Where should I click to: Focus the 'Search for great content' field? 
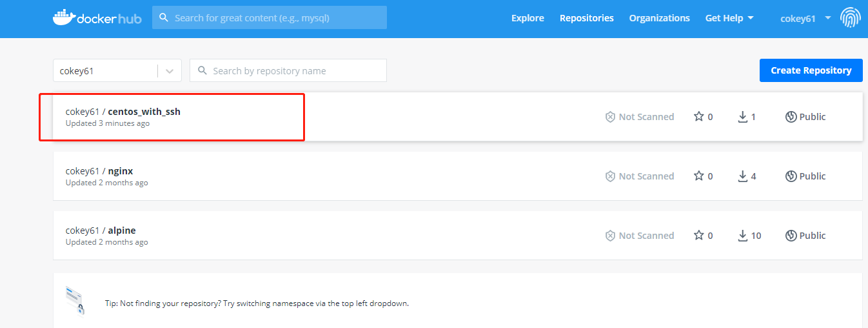click(270, 17)
